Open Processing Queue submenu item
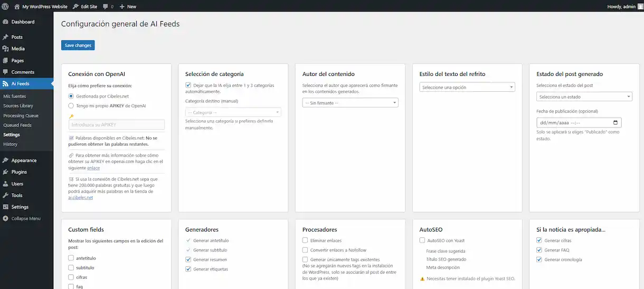The image size is (644, 289). pos(21,115)
